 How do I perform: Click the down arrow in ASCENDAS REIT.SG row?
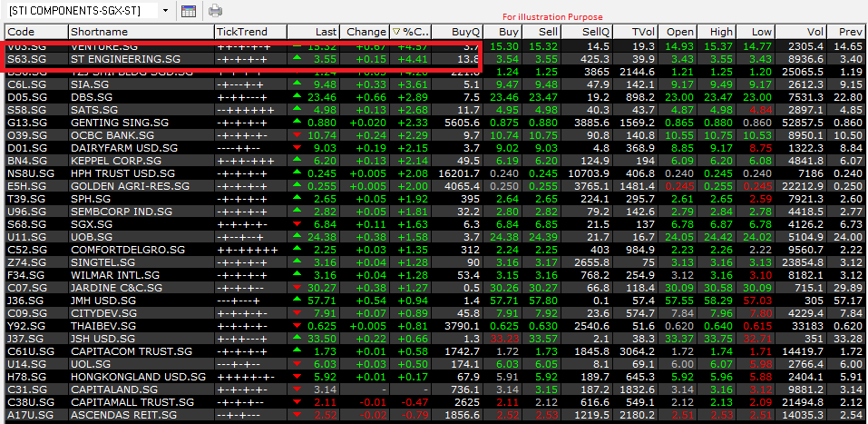click(297, 415)
